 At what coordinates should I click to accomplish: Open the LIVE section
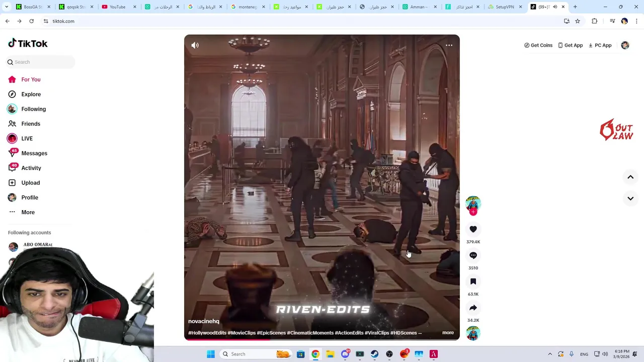tap(27, 138)
